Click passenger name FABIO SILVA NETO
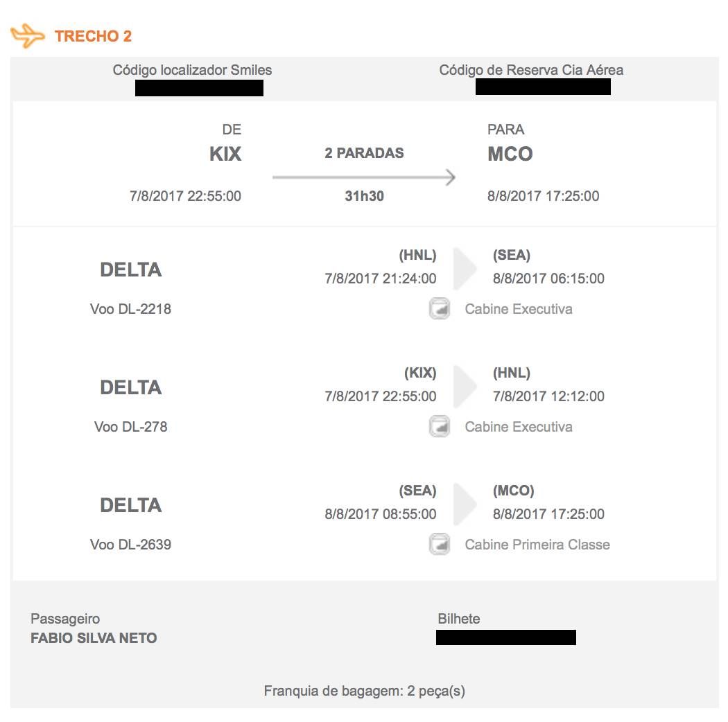 (x=94, y=638)
